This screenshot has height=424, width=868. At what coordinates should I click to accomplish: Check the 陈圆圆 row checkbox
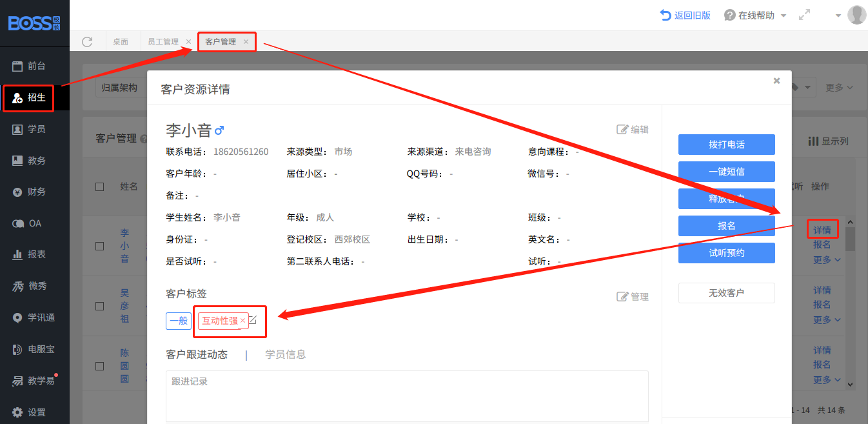99,366
